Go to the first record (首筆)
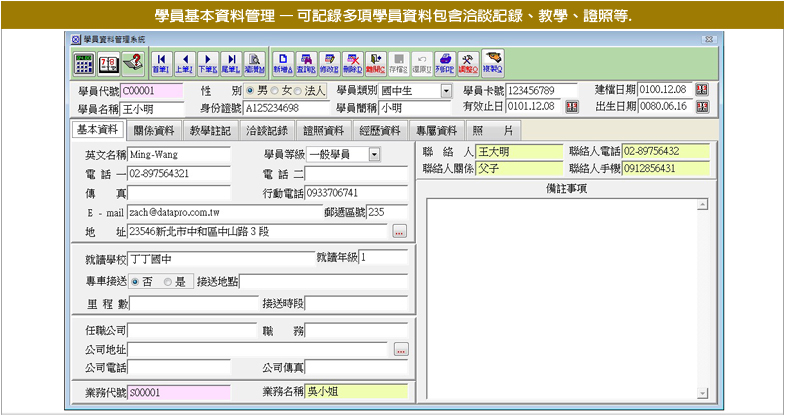 pos(161,64)
